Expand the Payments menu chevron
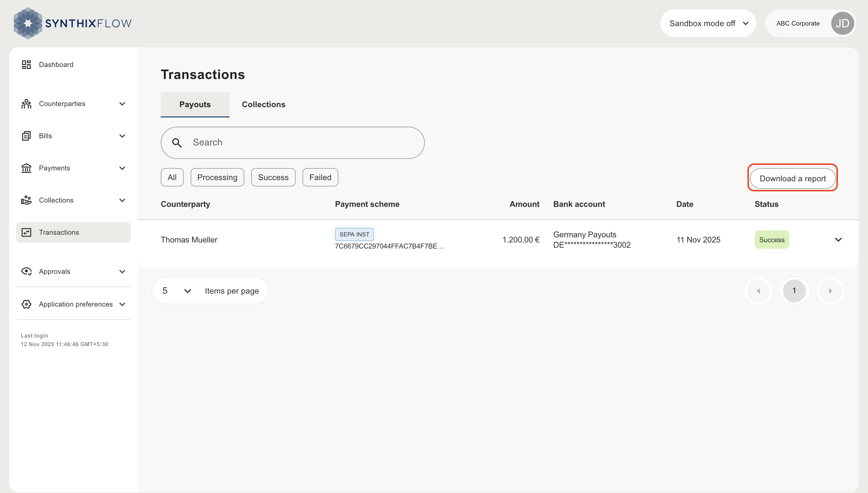The width and height of the screenshot is (868, 493). point(123,168)
